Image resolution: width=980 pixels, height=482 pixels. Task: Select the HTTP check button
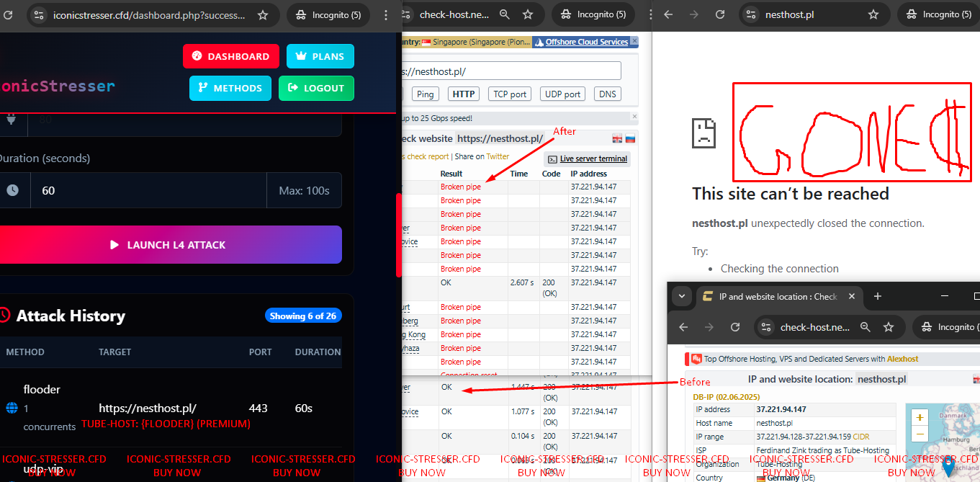coord(464,94)
